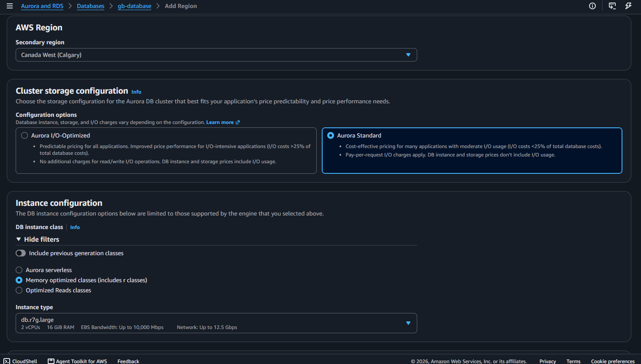Open CloudShell terminal icon in footer

click(7, 361)
